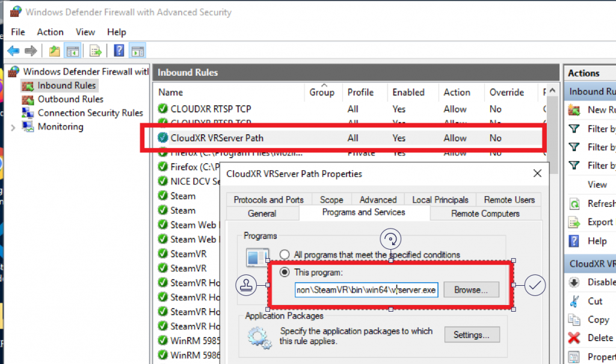The height and width of the screenshot is (364, 616).
Task: Click the Browse button for program path
Action: click(x=471, y=290)
